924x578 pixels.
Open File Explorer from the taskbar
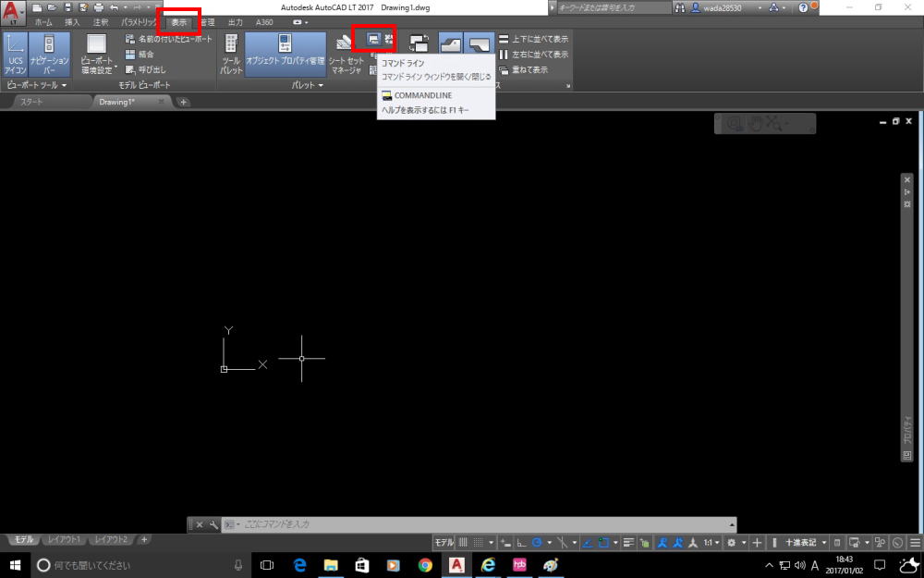(x=331, y=565)
